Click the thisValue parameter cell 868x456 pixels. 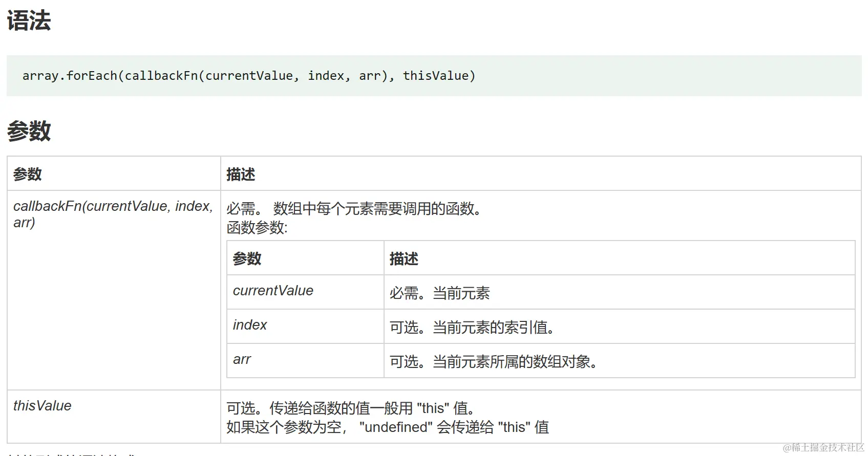(43, 406)
